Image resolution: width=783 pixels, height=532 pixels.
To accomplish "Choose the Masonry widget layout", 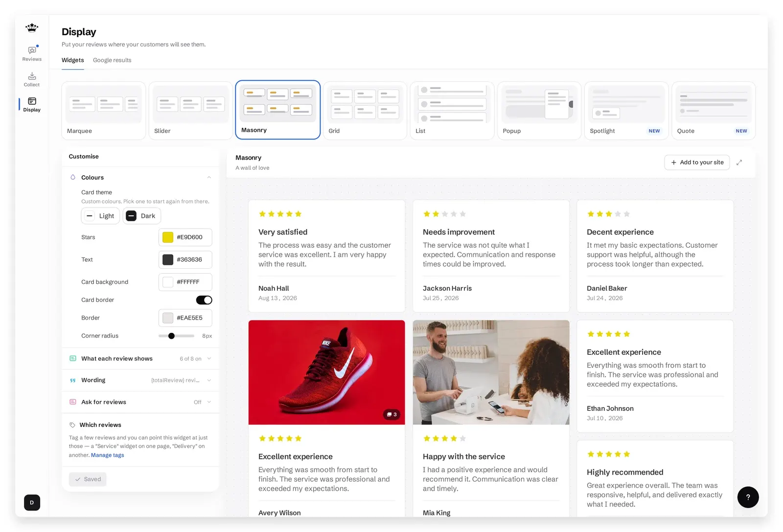I will pos(278,110).
